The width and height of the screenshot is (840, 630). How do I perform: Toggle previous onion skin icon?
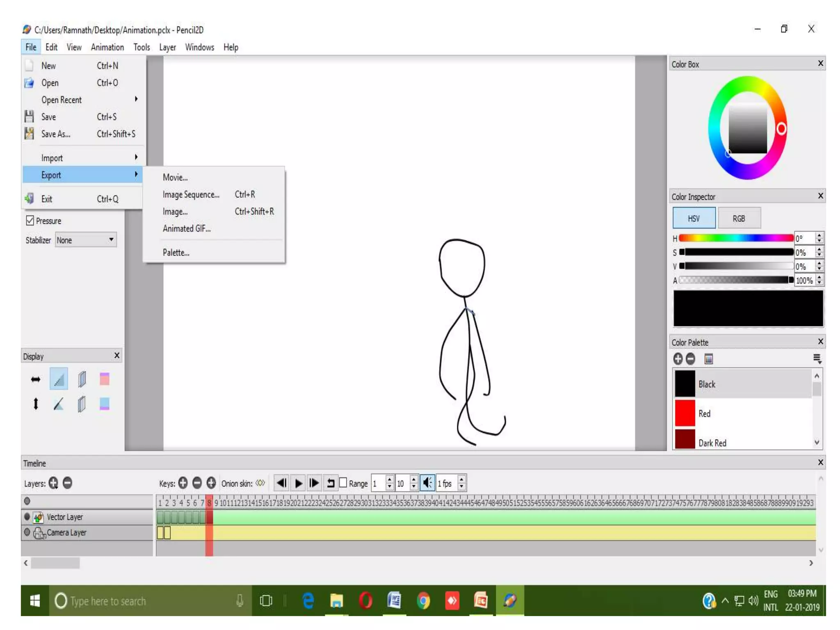82,379
